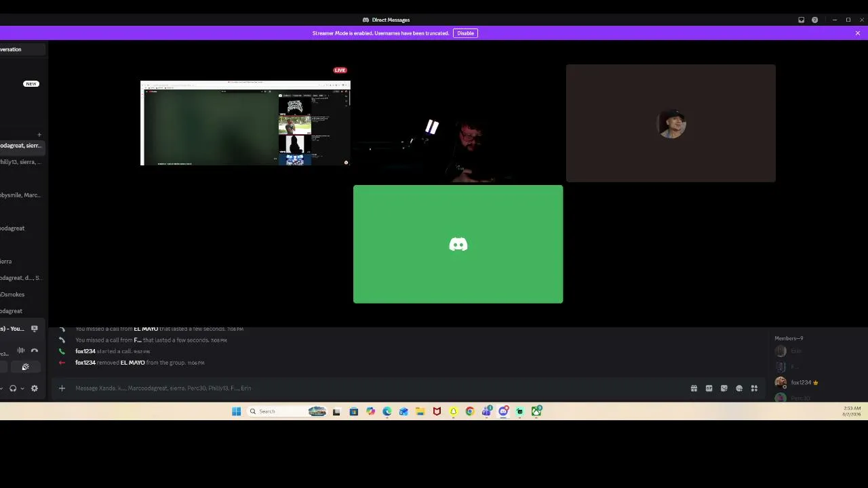The image size is (868, 488).
Task: Select the green Discord logo participant tile
Action: pos(458,244)
